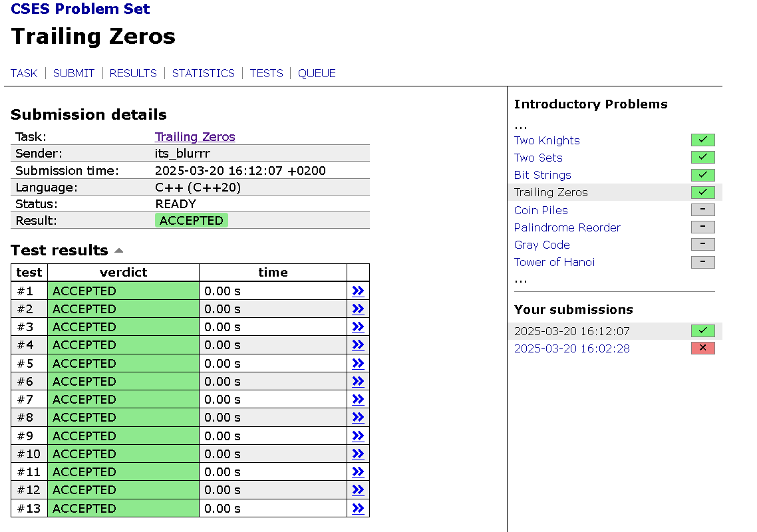Image resolution: width=757 pixels, height=532 pixels.
Task: Open the TESTS tab
Action: [x=267, y=73]
